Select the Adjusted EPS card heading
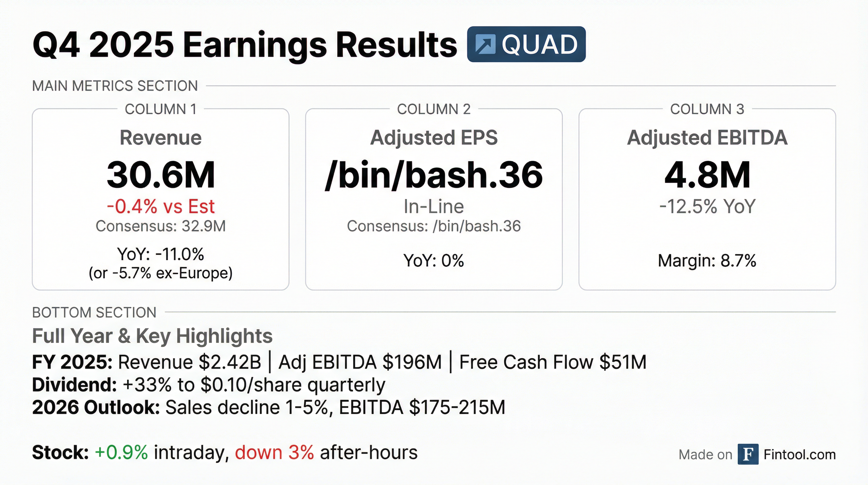Image resolution: width=868 pixels, height=485 pixels. tap(434, 138)
